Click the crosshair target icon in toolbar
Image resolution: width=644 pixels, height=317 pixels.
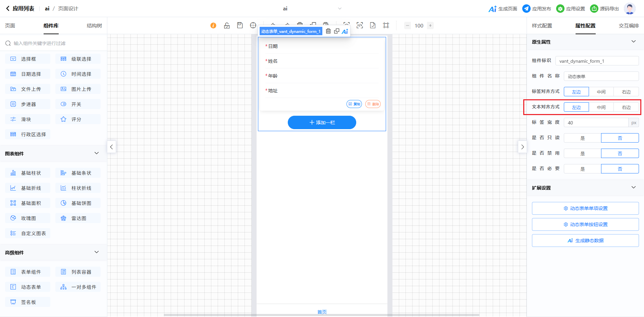253,25
